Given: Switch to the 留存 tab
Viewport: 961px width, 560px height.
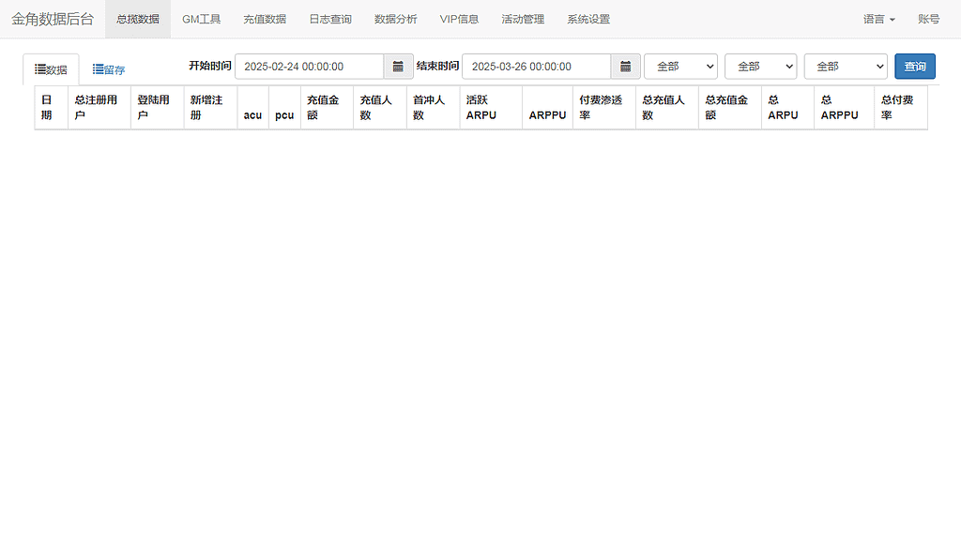Looking at the screenshot, I should coord(109,69).
